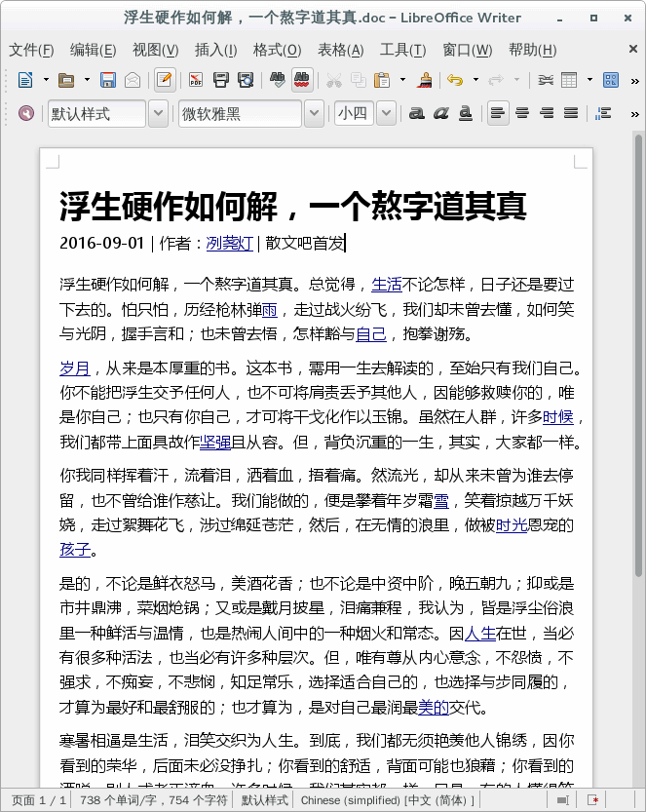
Task: Open the Undo history dropdown arrow
Action: [475, 80]
